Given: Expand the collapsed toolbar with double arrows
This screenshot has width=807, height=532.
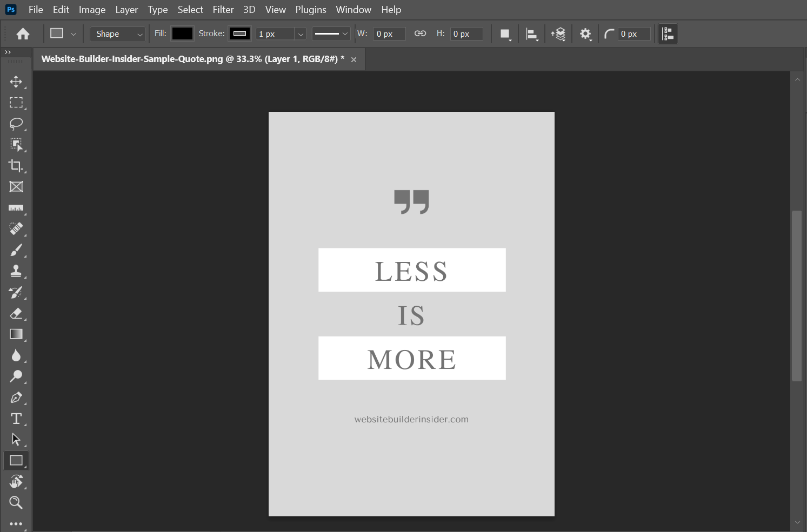Looking at the screenshot, I should pos(8,52).
